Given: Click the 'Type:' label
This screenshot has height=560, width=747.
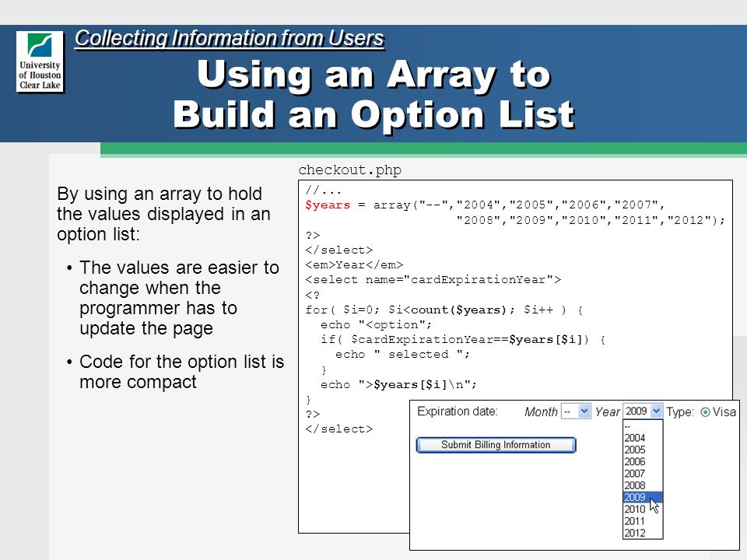Looking at the screenshot, I should point(680,412).
